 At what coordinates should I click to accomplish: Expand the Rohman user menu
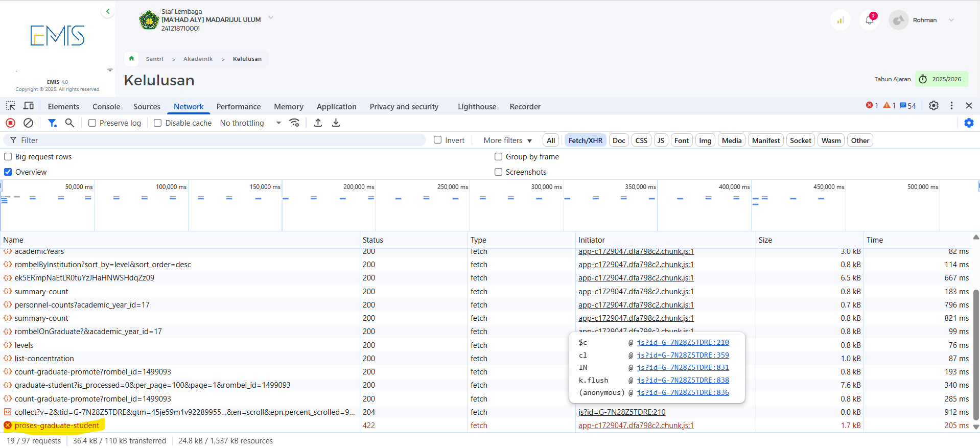coord(951,20)
